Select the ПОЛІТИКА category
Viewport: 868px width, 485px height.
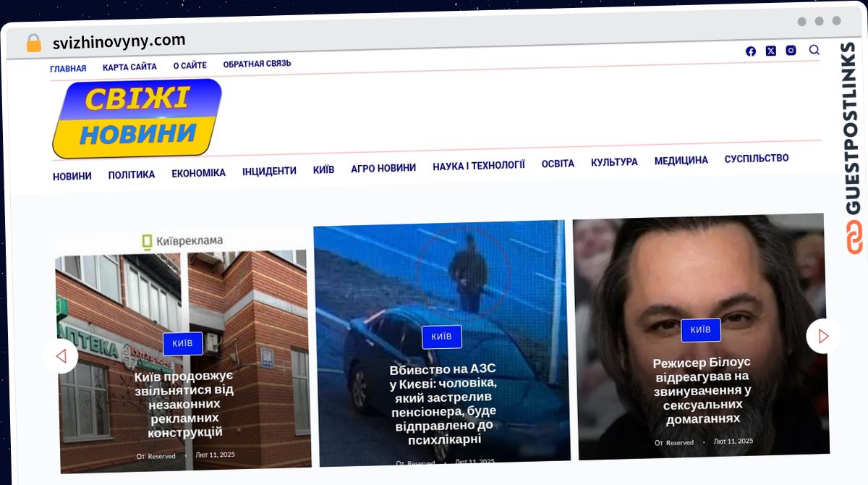point(132,174)
